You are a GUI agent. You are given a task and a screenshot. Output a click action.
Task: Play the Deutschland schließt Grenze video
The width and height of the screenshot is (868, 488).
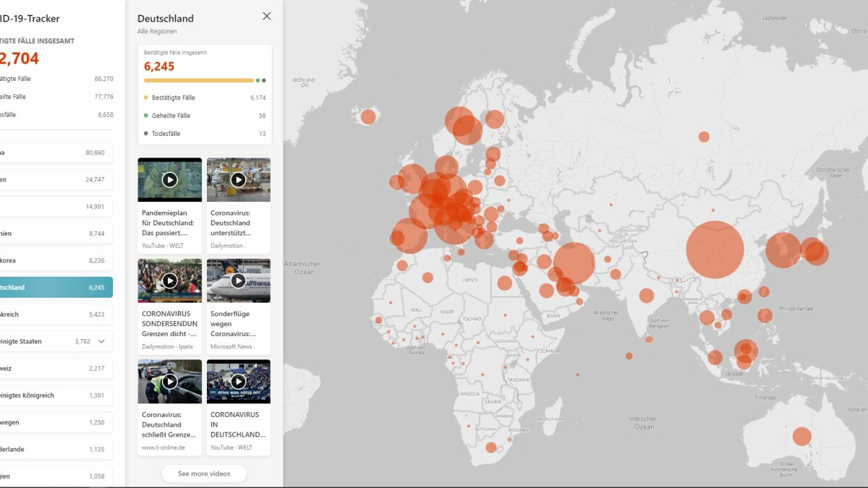click(x=170, y=381)
